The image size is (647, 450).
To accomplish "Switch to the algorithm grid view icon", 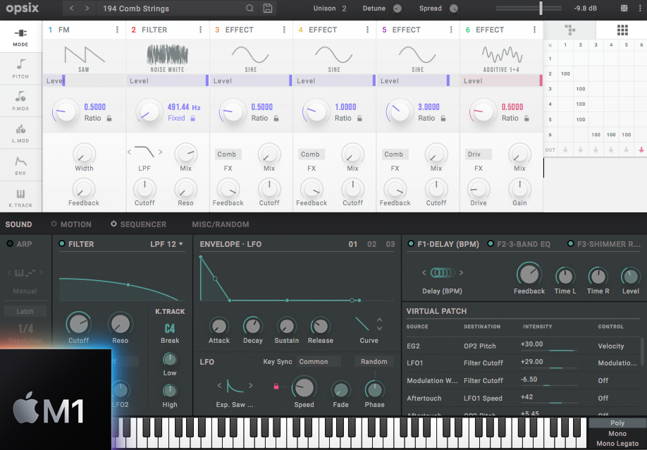I will point(623,30).
